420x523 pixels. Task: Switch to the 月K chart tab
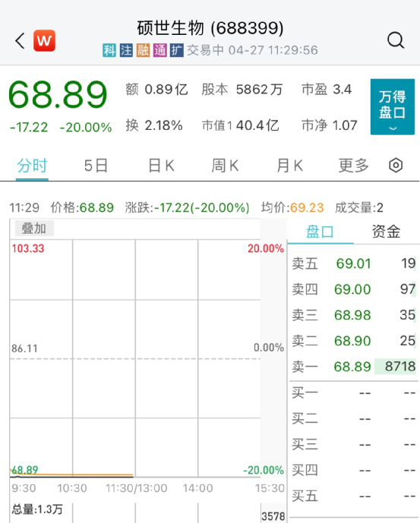point(290,165)
